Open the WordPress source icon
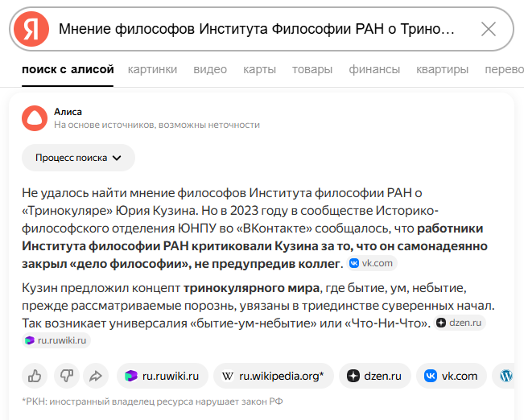 click(505, 376)
